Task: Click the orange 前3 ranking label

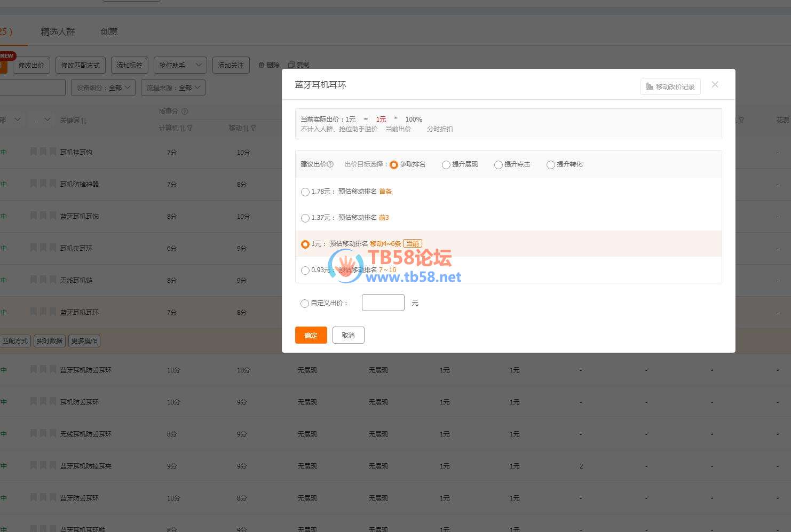Action: [384, 218]
